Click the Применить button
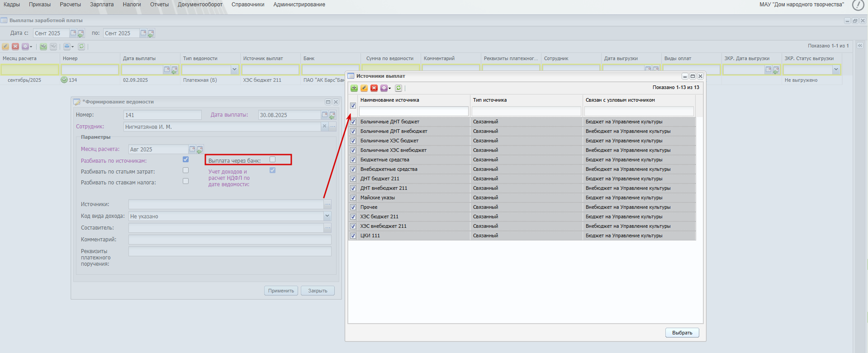 coord(281,291)
